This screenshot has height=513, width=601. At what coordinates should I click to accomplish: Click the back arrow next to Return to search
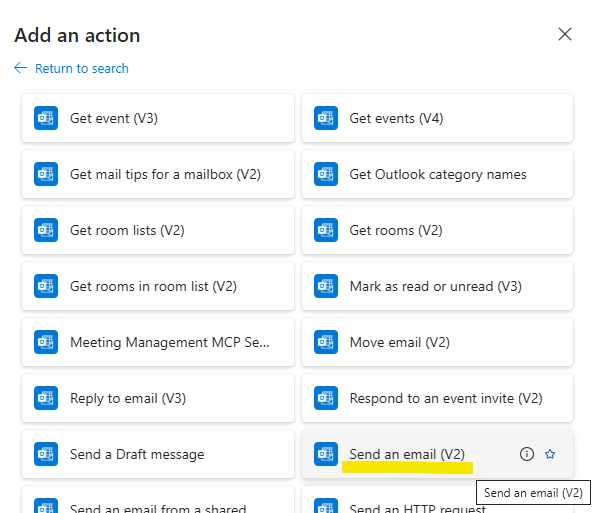click(x=21, y=68)
